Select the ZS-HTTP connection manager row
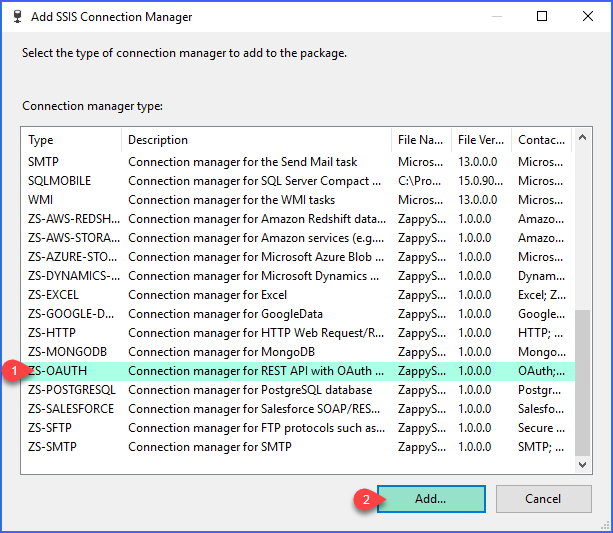Screen dimensions: 613x533 click(x=298, y=333)
